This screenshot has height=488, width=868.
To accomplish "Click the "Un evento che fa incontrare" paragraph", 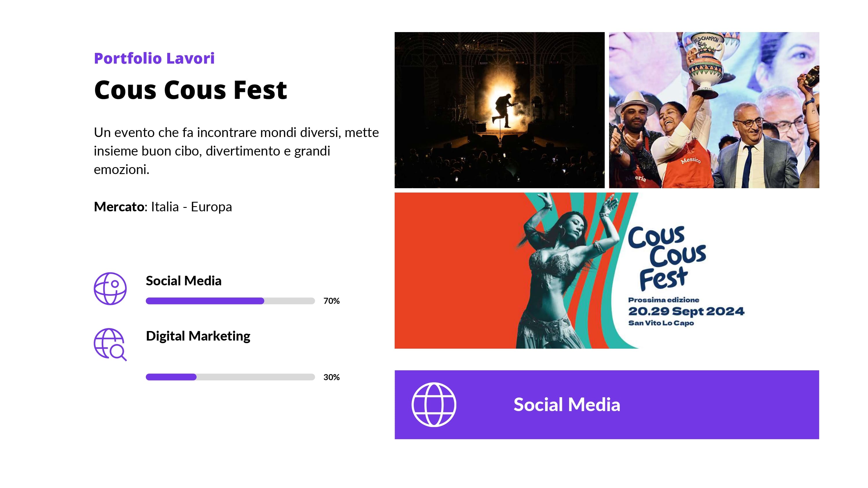I will [236, 151].
